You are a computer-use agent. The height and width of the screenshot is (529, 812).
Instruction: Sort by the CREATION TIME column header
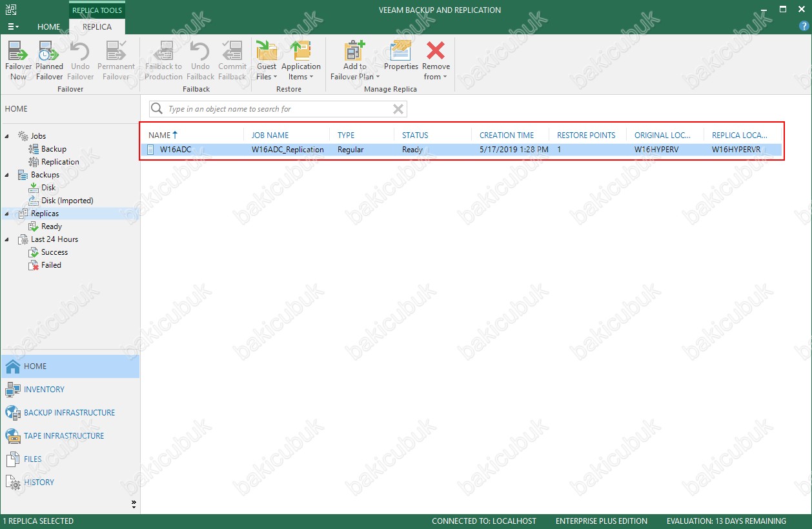tap(507, 135)
